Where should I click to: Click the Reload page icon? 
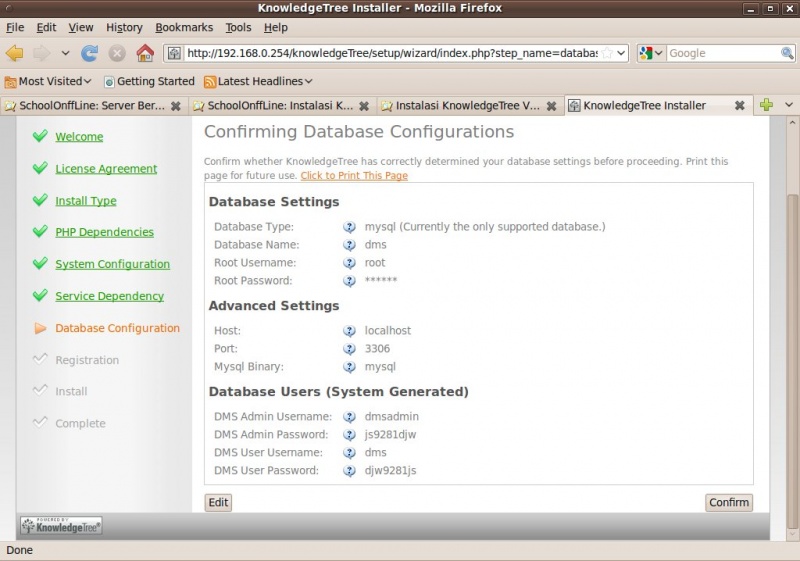(90, 53)
